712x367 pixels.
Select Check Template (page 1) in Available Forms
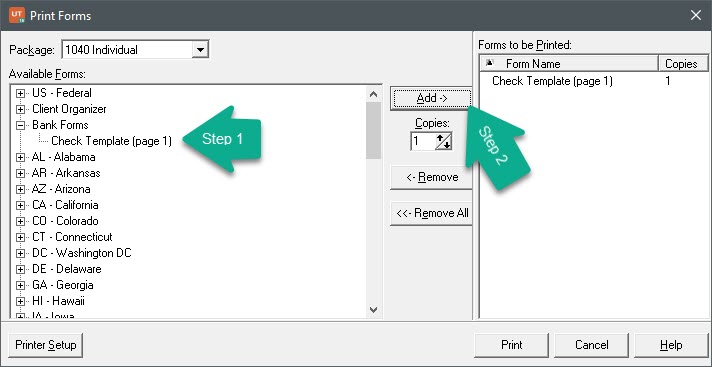(x=111, y=141)
